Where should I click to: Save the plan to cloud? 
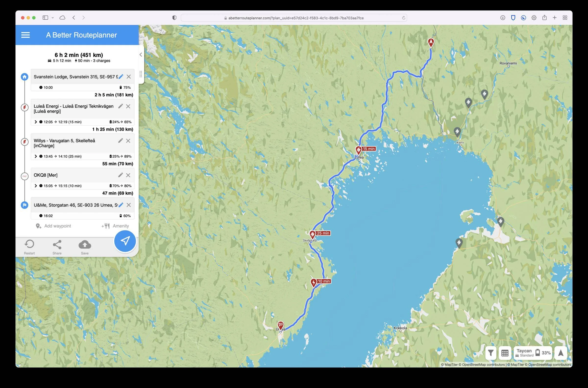tap(85, 247)
